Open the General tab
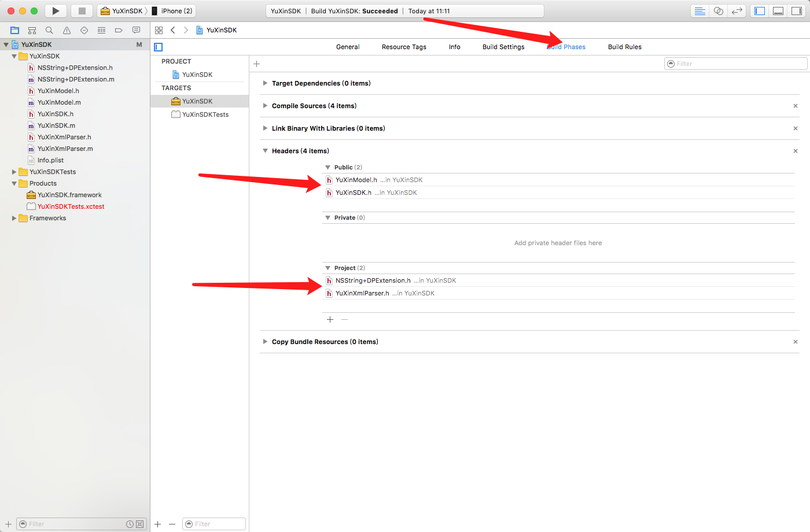 point(348,47)
